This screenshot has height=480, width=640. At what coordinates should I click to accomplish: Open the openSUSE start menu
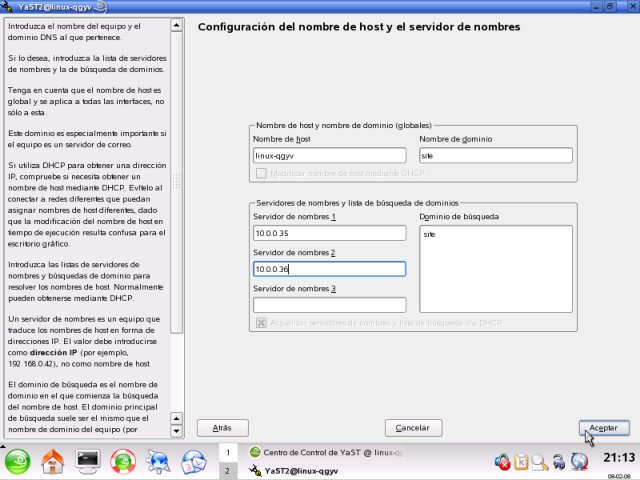click(17, 462)
